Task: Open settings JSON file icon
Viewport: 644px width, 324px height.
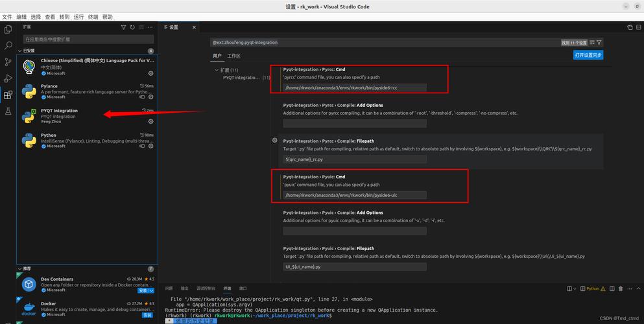Action: [x=630, y=27]
